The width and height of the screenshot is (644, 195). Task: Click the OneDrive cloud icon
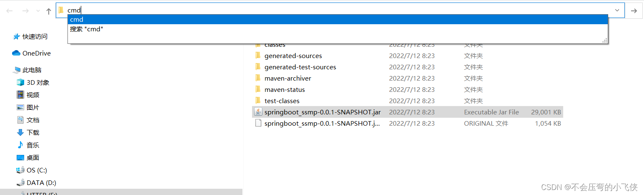point(16,53)
